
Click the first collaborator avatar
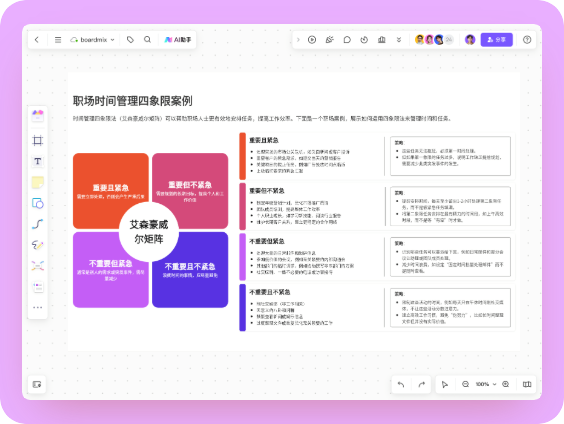(419, 40)
